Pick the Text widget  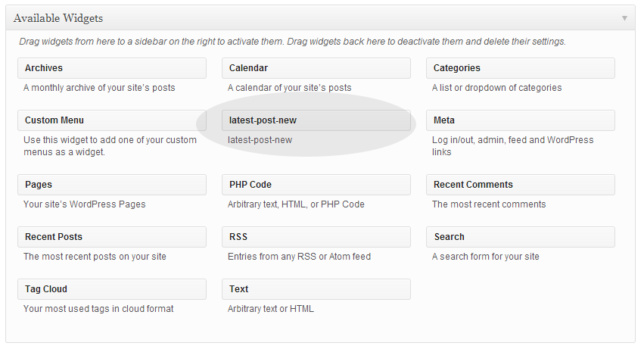(316, 289)
